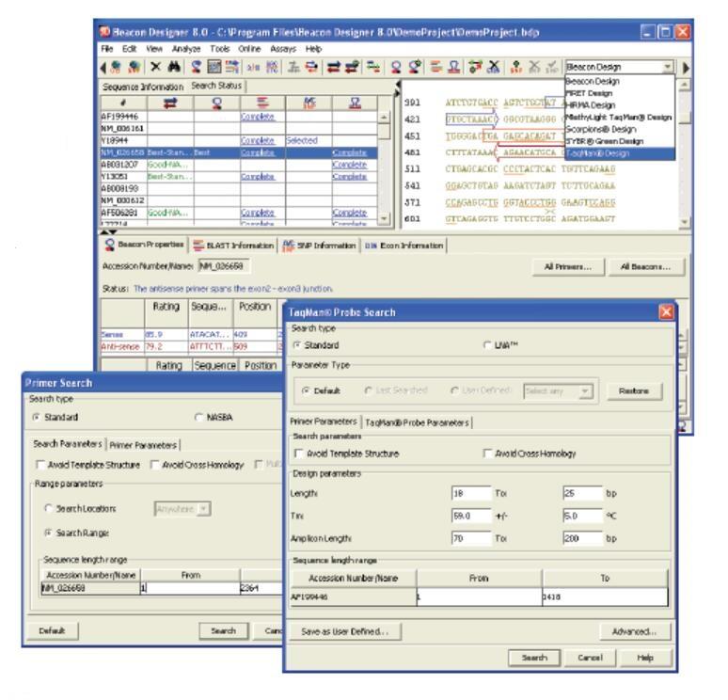728x700 pixels.
Task: Click the sequence table vertical scrollbar
Action: point(385,167)
